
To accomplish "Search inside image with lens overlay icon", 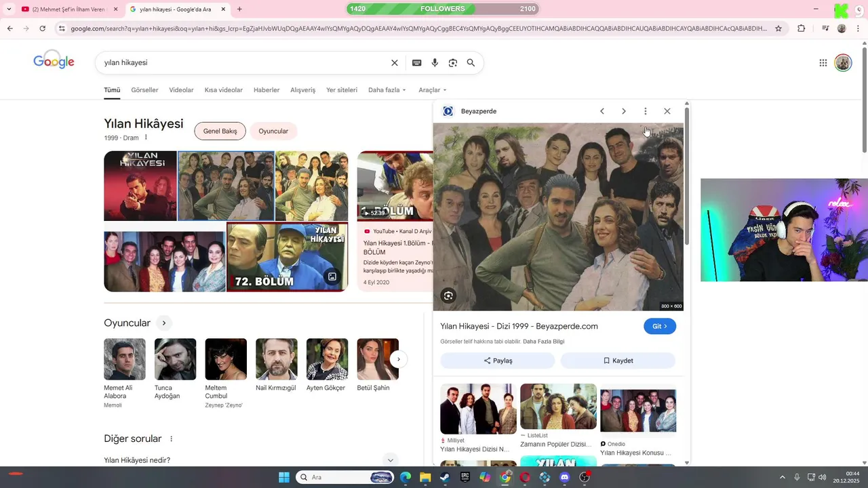I will [448, 296].
